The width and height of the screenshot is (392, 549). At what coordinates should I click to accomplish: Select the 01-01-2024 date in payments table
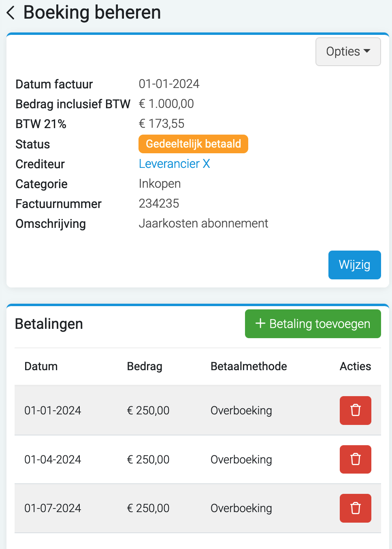tap(53, 410)
